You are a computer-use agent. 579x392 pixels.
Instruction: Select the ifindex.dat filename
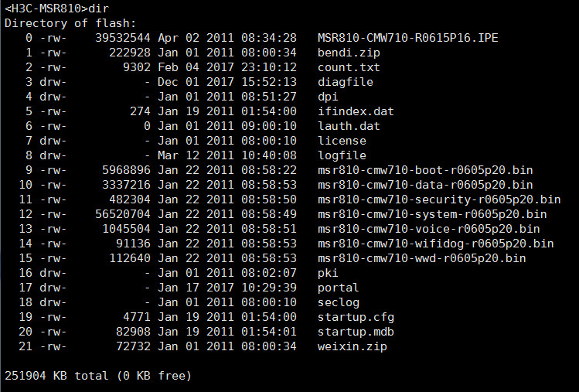[x=356, y=111]
